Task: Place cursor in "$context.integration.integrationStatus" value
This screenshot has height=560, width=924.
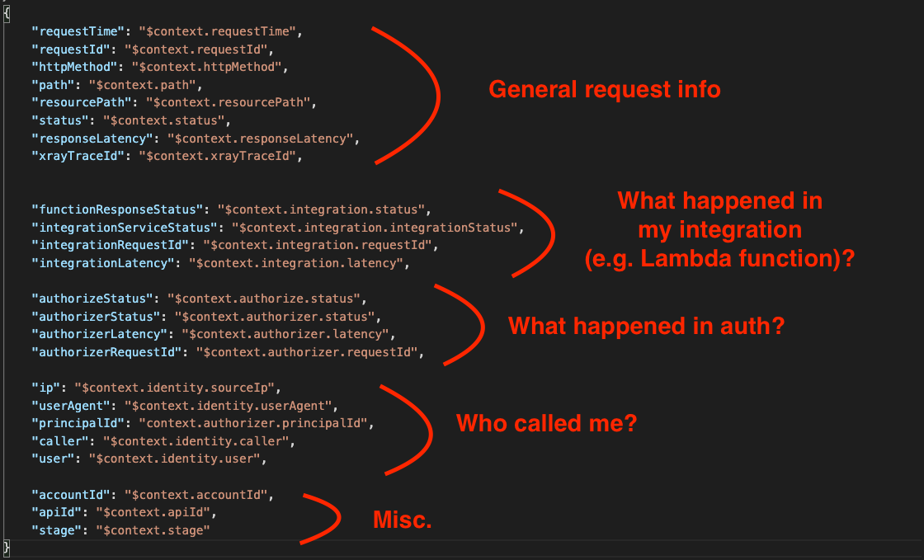Action: [x=377, y=227]
